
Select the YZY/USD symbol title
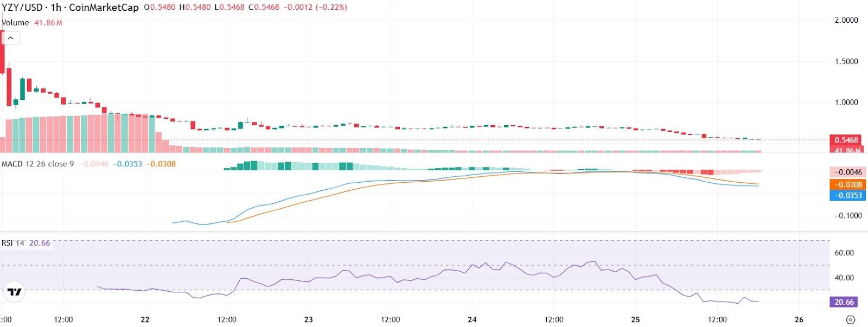click(x=22, y=8)
